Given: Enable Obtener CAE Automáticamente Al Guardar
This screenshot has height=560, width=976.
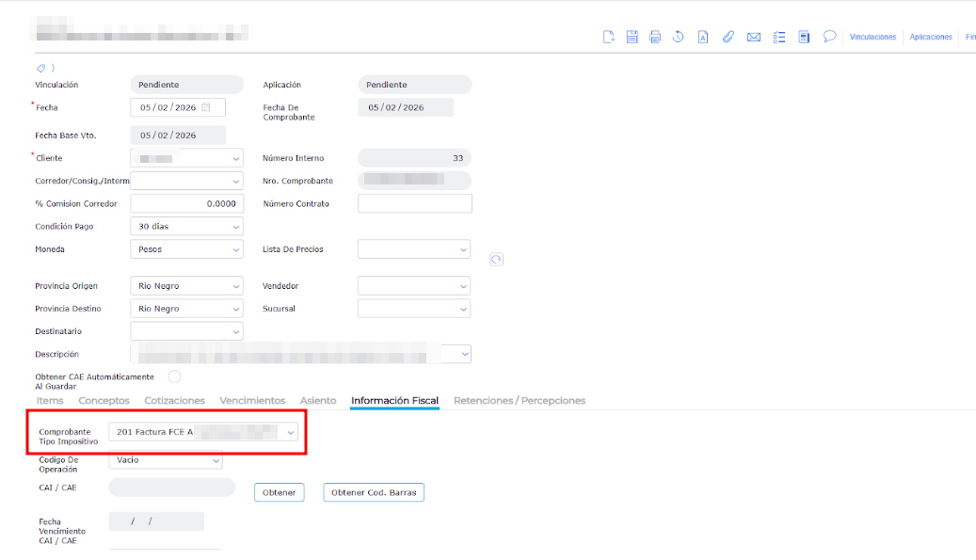Looking at the screenshot, I should (174, 377).
